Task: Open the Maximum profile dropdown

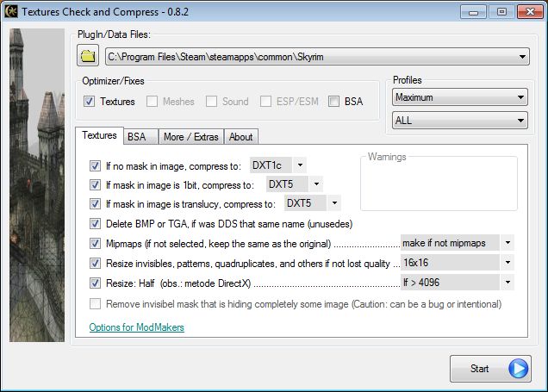Action: point(458,98)
